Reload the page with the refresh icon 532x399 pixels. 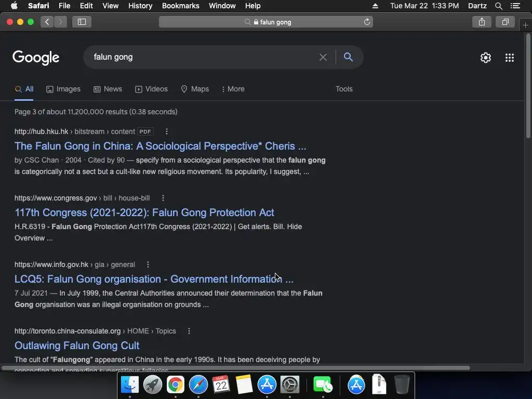[367, 22]
